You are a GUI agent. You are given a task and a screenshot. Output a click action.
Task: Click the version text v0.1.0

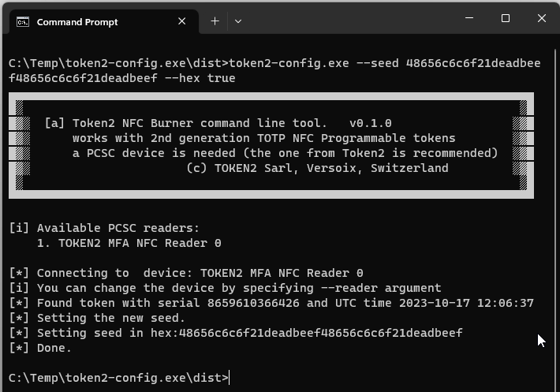click(x=371, y=123)
